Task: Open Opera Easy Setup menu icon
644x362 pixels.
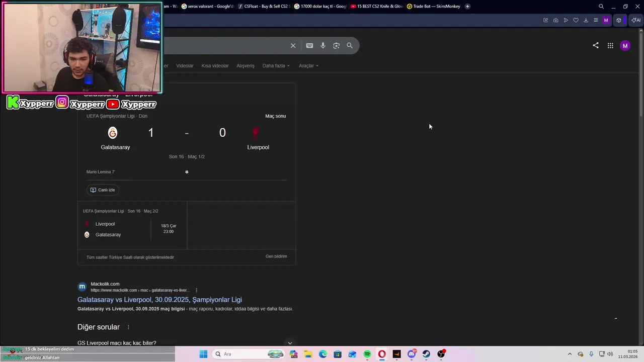Action: (x=596, y=20)
